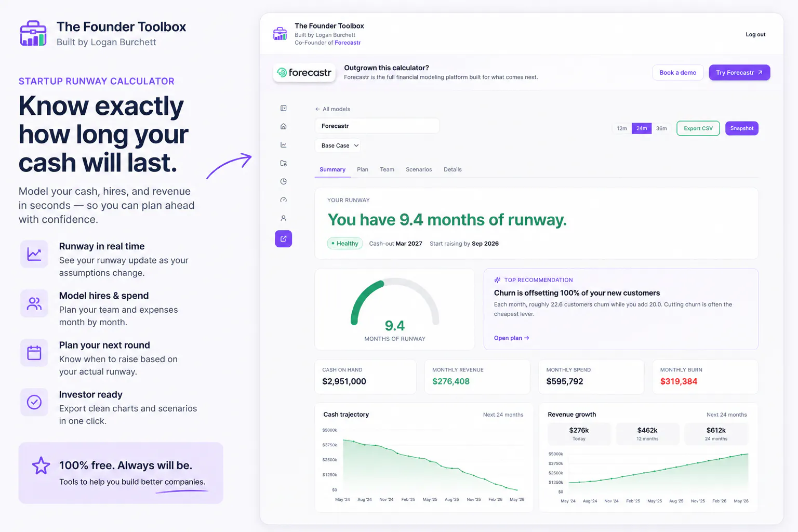
Task: Click the Plan your next round calendar icon
Action: pyautogui.click(x=34, y=353)
